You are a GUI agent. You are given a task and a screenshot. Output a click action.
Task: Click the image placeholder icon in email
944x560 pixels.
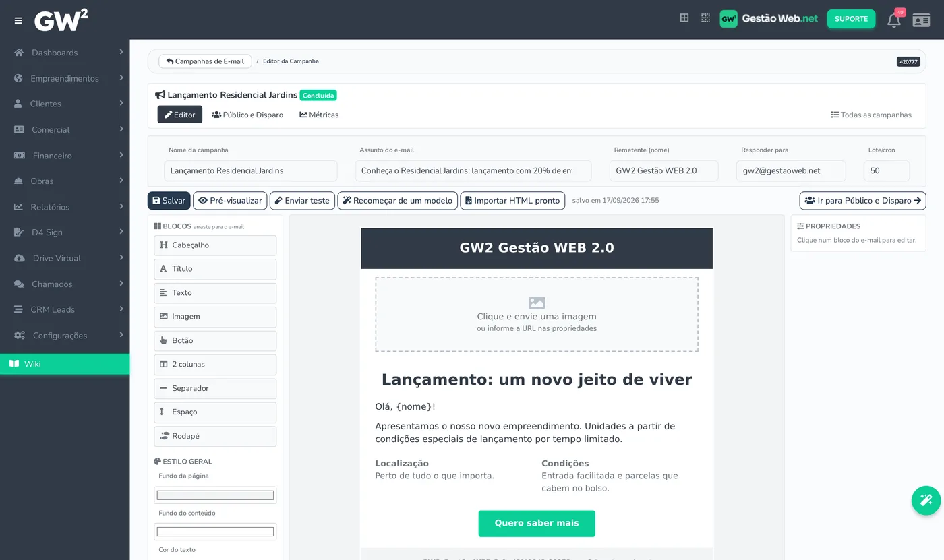pos(537,303)
